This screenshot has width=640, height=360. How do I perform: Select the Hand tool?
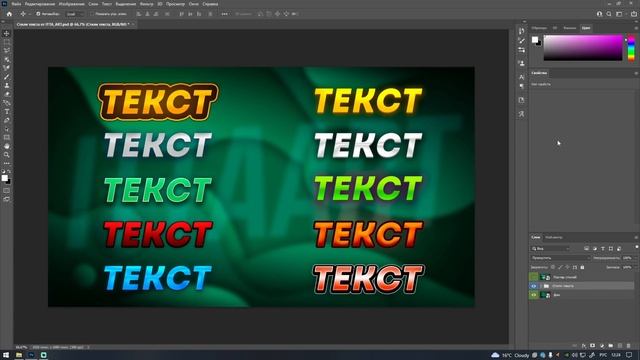coord(7,146)
